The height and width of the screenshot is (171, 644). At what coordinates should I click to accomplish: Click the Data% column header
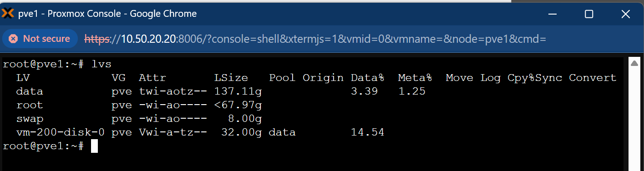(x=368, y=78)
